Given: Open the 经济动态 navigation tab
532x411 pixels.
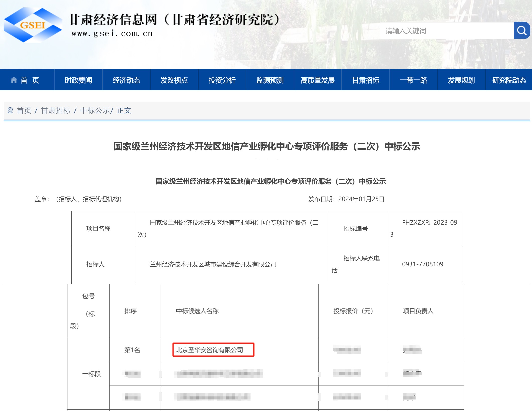Looking at the screenshot, I should (126, 80).
